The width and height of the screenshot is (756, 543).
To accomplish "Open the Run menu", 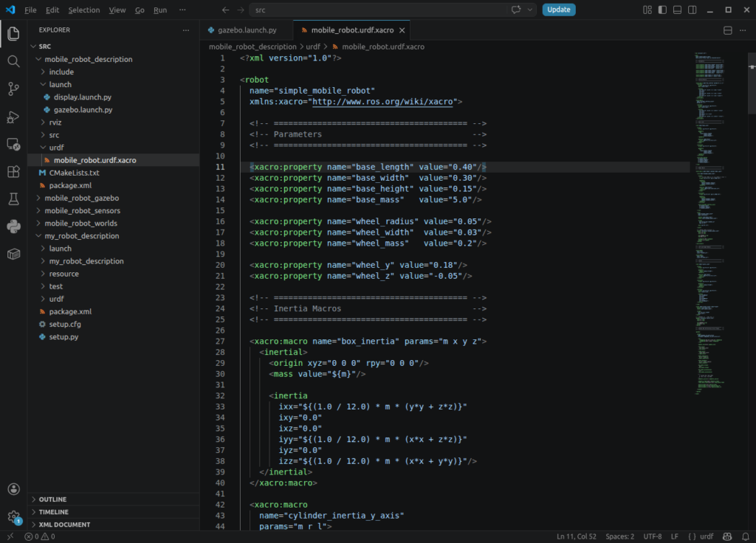I will click(x=160, y=10).
